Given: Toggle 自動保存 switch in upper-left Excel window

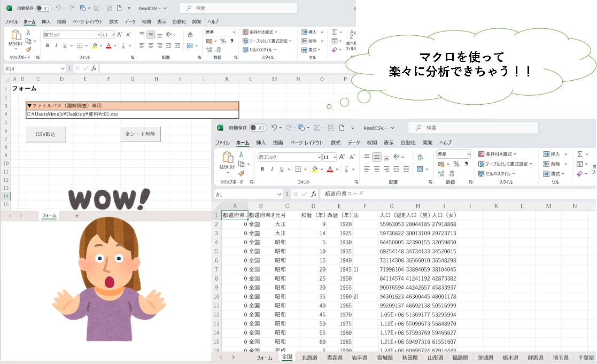Looking at the screenshot, I should pos(44,8).
